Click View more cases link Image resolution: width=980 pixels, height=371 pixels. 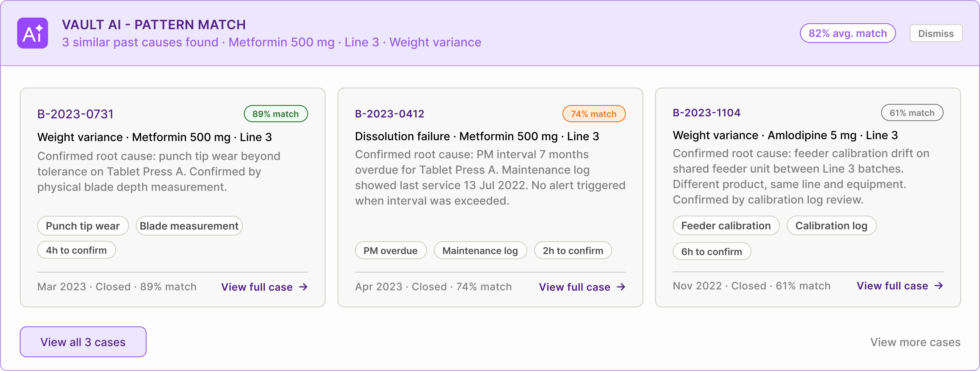coord(915,342)
